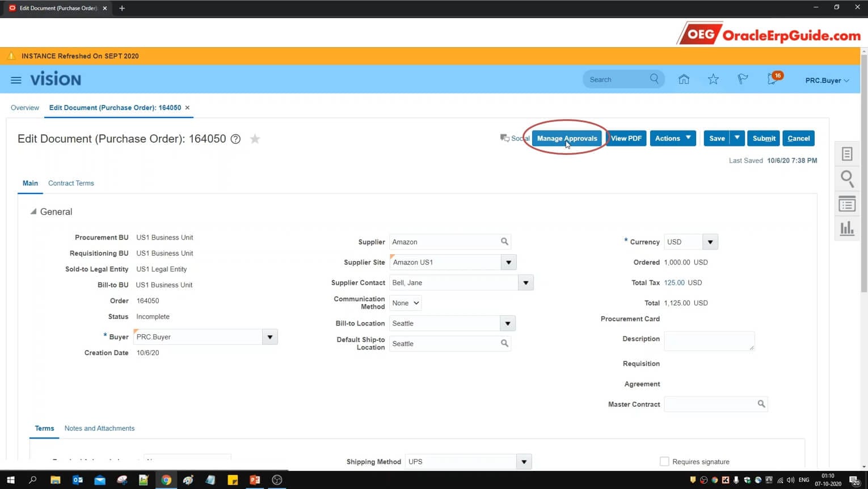Open Windows Start menu
Image resolution: width=868 pixels, height=489 pixels.
pos(10,480)
